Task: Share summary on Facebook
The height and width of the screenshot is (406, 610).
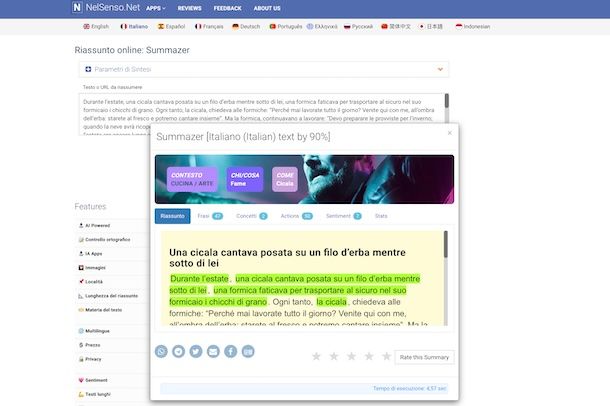Action: click(230, 351)
